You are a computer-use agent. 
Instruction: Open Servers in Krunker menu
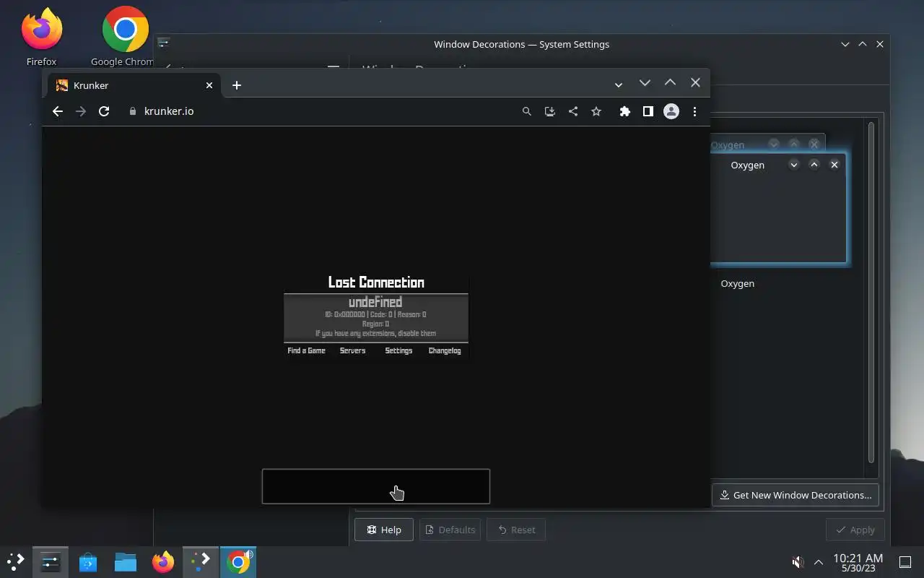tap(353, 350)
